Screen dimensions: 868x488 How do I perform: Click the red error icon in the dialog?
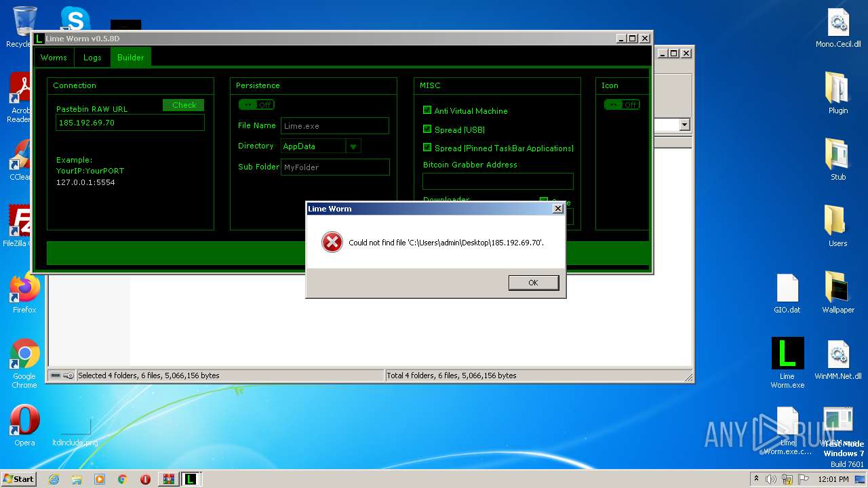pyautogui.click(x=332, y=242)
